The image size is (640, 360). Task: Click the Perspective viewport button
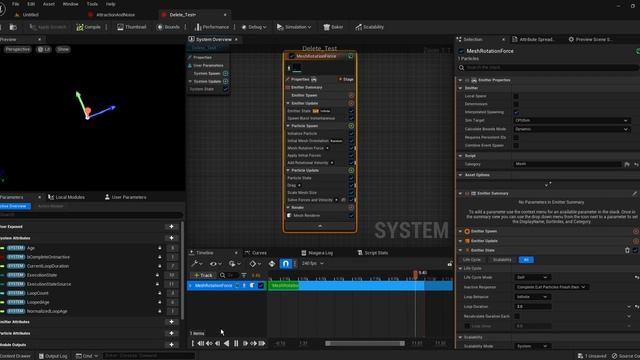[x=18, y=49]
